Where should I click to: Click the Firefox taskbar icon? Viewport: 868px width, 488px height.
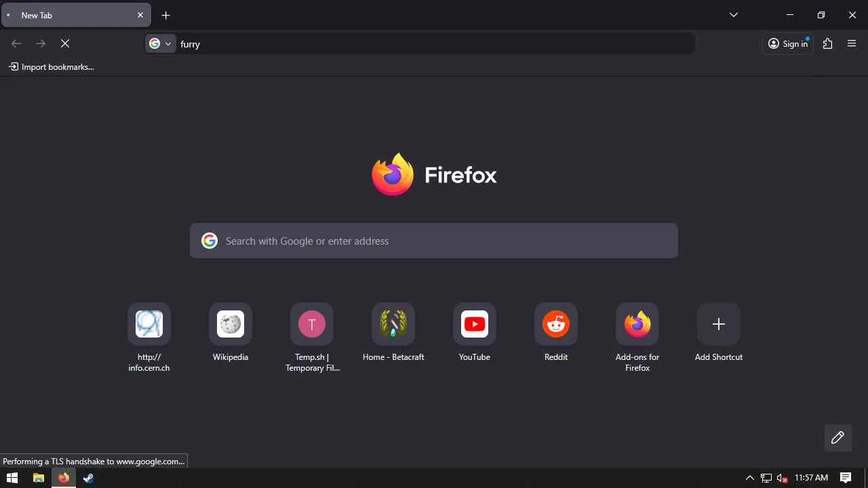tap(64, 478)
